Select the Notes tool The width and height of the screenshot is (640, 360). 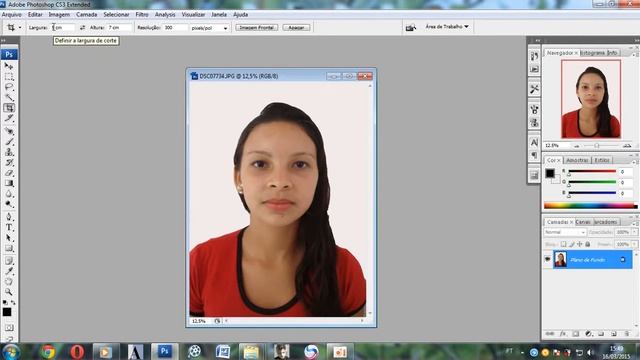click(9, 261)
